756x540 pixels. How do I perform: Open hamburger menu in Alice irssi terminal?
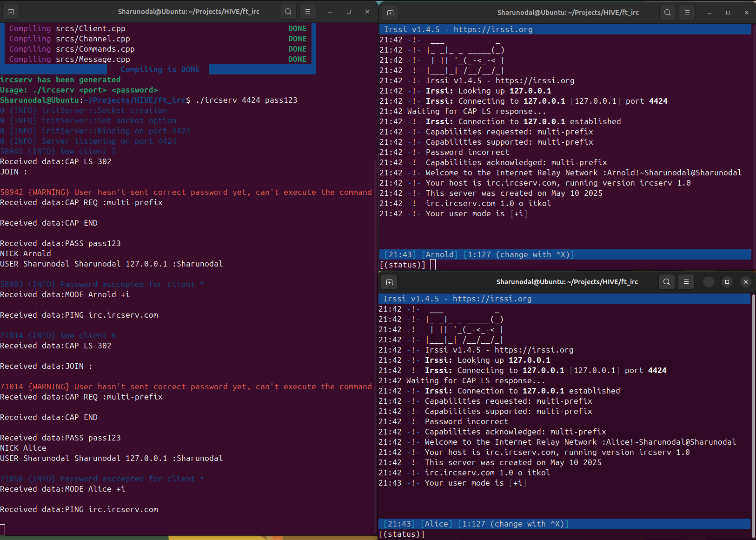click(686, 282)
